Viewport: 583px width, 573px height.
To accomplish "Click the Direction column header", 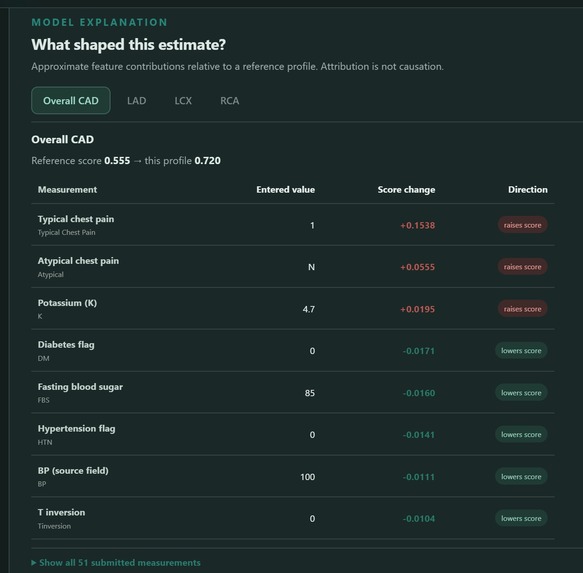I will pyautogui.click(x=528, y=190).
